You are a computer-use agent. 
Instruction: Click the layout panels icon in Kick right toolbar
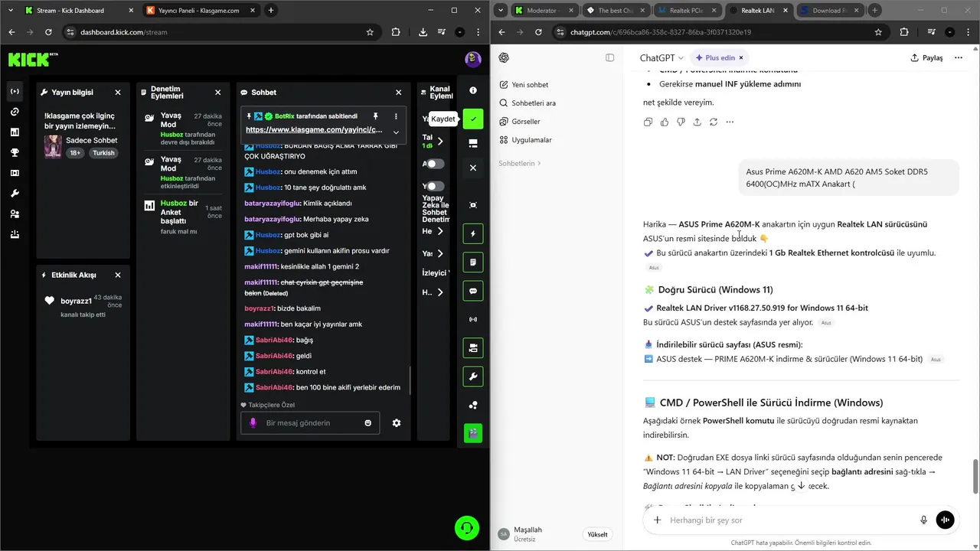pyautogui.click(x=473, y=143)
